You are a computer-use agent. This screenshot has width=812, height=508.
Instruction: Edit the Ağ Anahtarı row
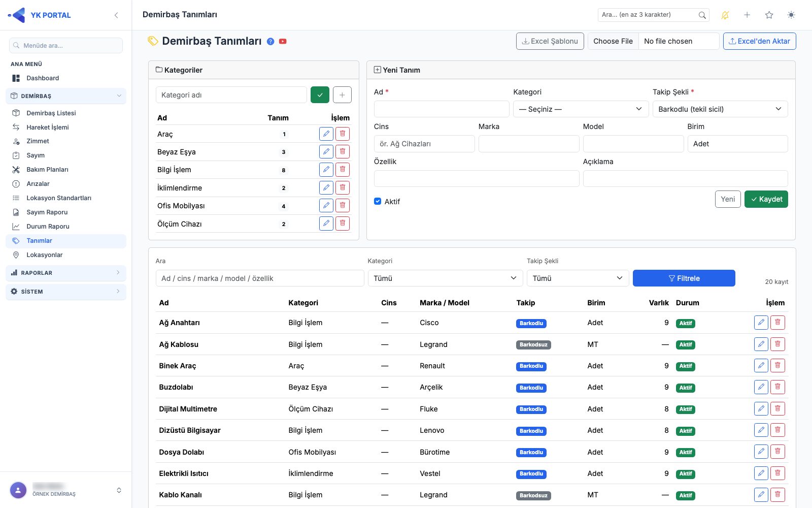pos(761,323)
